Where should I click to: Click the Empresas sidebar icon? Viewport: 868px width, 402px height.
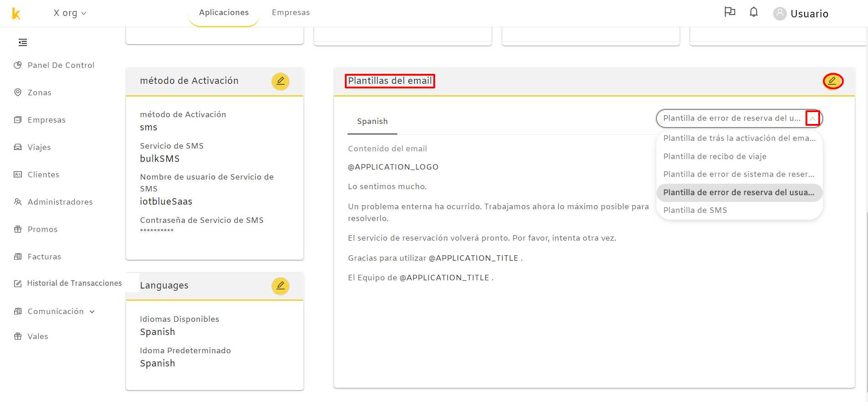click(18, 120)
